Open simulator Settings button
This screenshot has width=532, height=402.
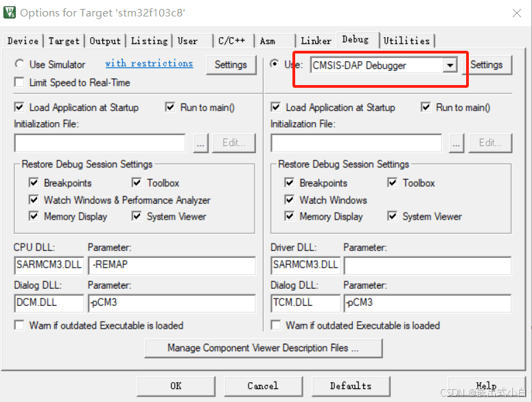[231, 64]
